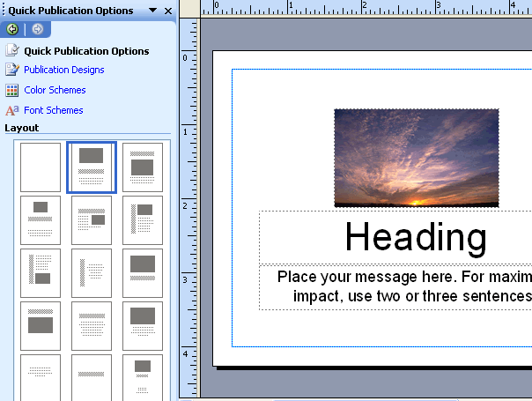Click the 'Place your message here' text box
This screenshot has height=401, width=532.
coord(403,286)
